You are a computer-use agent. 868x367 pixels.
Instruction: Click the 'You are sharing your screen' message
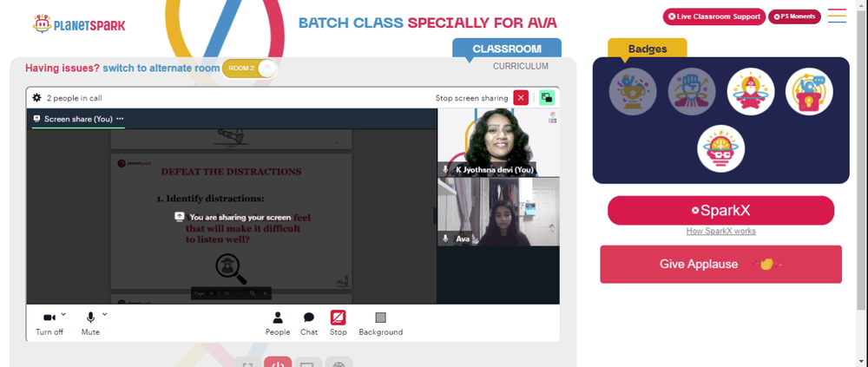[233, 217]
